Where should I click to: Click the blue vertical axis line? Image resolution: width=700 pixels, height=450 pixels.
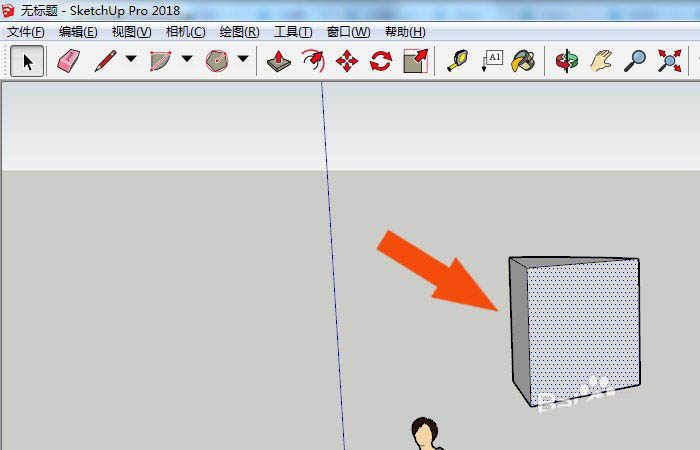coord(333,266)
